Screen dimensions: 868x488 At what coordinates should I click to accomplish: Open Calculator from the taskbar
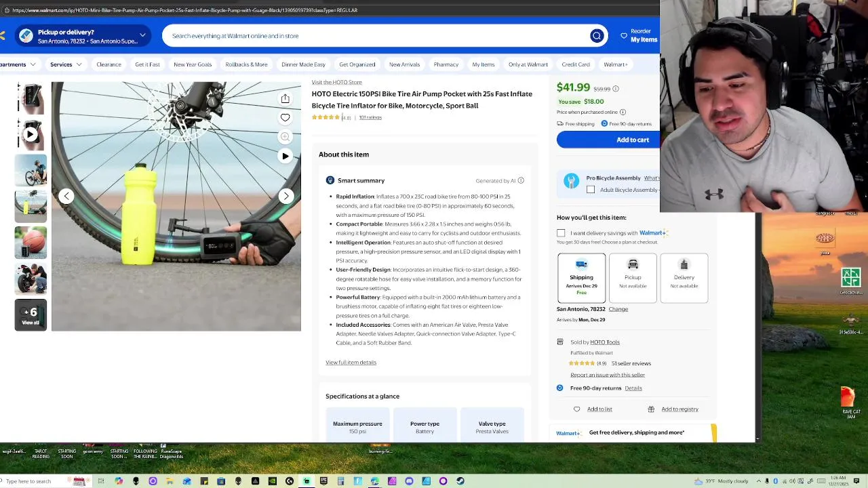pos(340,481)
